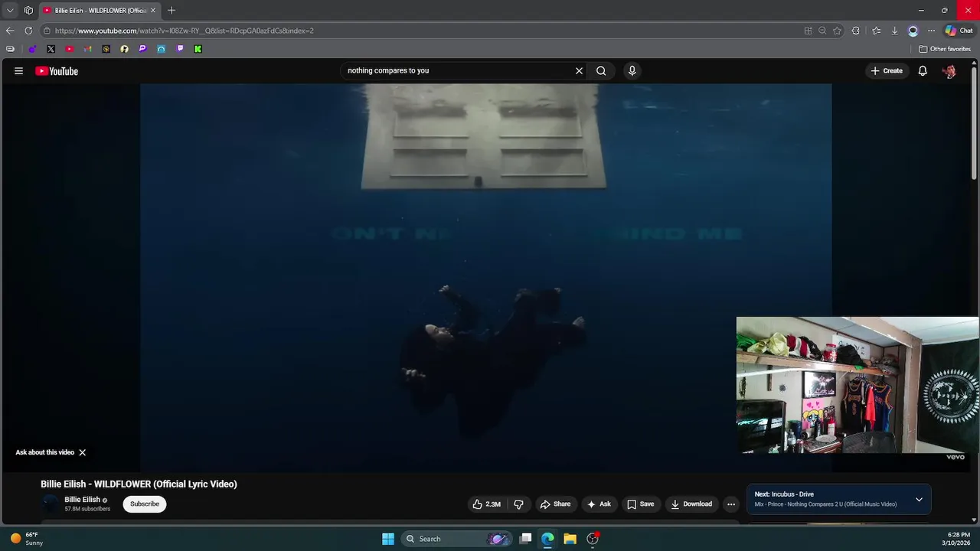Open the YouTube guide hamburger menu
Viewport: 980px width, 551px height.
click(18, 71)
